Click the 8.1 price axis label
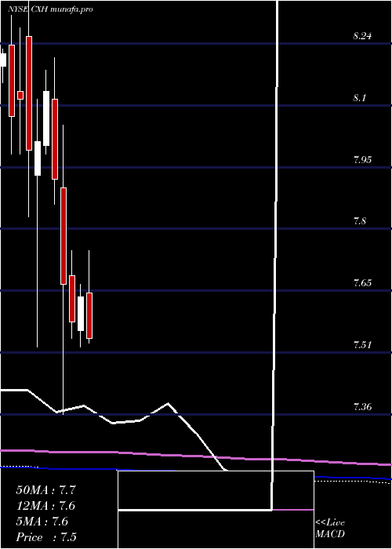The image size is (392, 549). coord(360,98)
